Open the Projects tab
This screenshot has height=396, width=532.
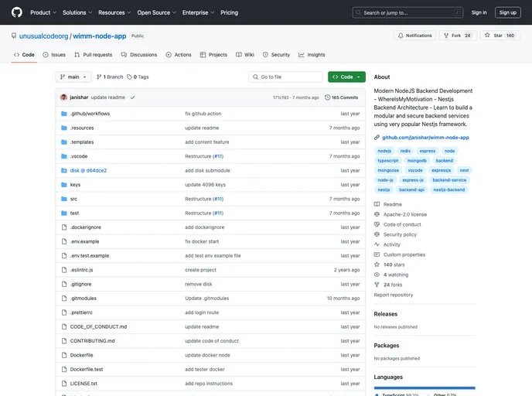[x=213, y=55]
